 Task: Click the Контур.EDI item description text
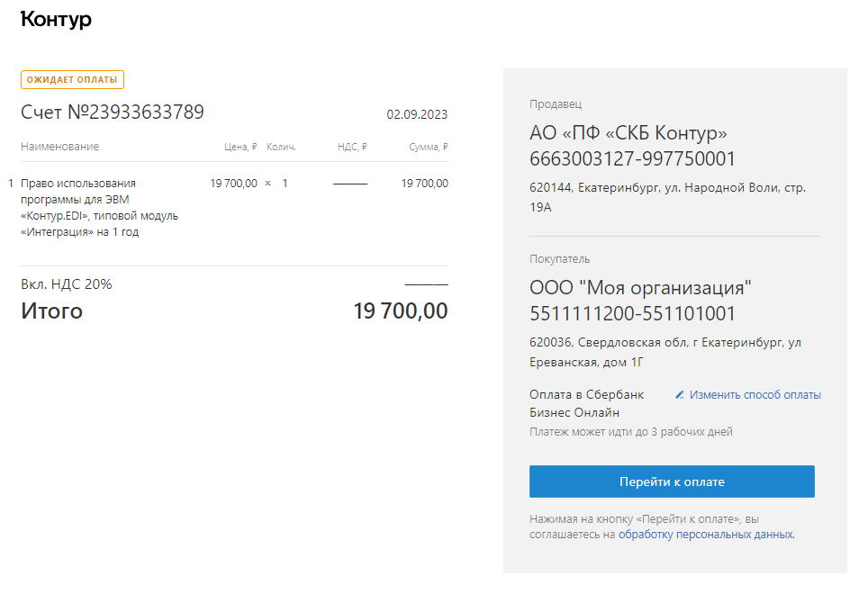pyautogui.click(x=100, y=207)
